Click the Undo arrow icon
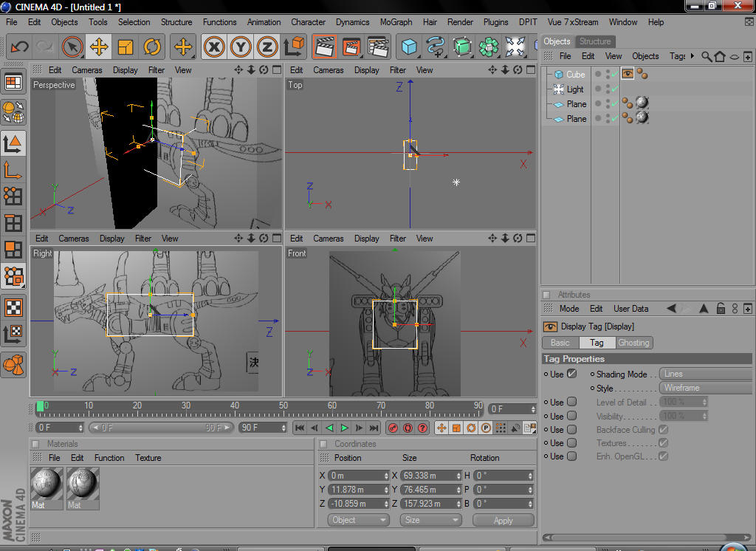 point(20,47)
